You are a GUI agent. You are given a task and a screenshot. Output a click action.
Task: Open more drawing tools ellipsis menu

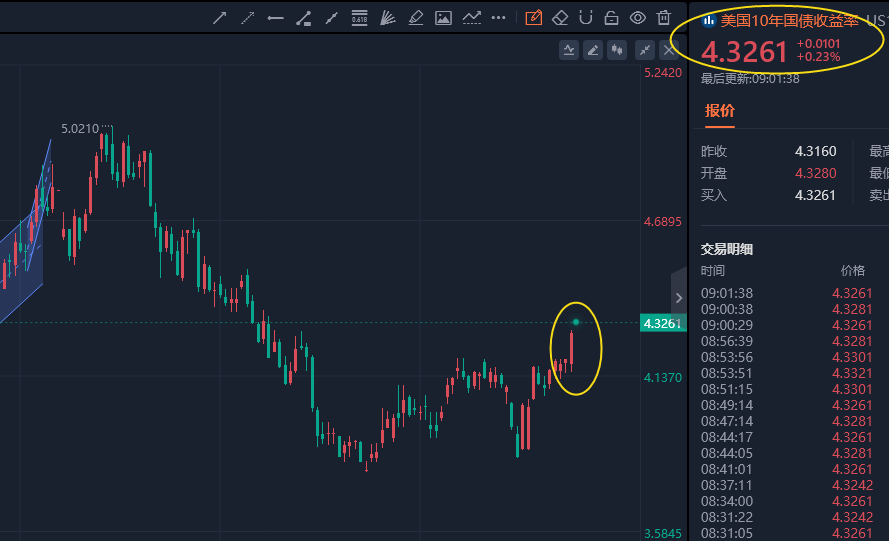tap(498, 18)
